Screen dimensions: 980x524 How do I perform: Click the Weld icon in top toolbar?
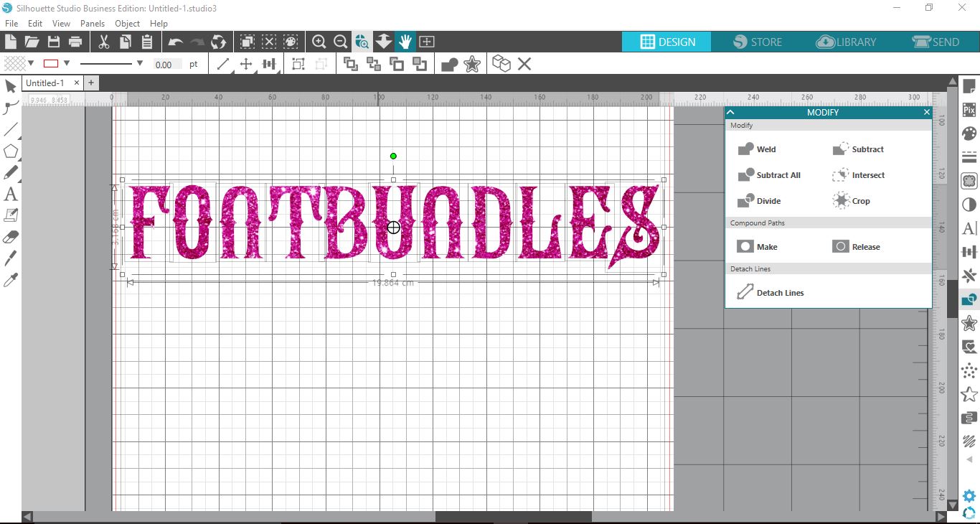450,65
